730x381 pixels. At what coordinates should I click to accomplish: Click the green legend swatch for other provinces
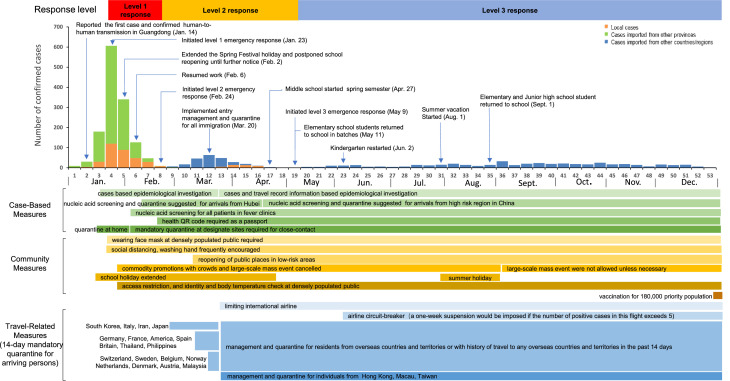point(605,34)
